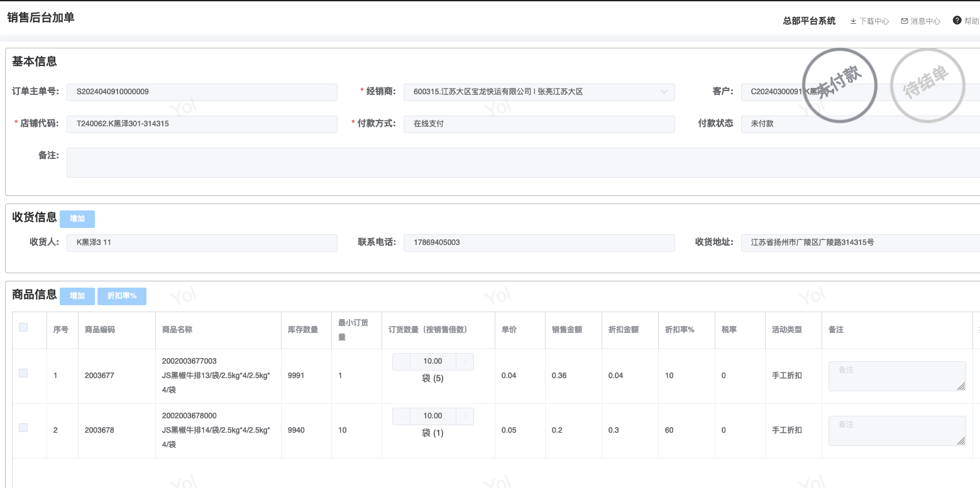This screenshot has width=980, height=488.
Task: Check the row 2 product 2003678 checkbox
Action: (23, 428)
